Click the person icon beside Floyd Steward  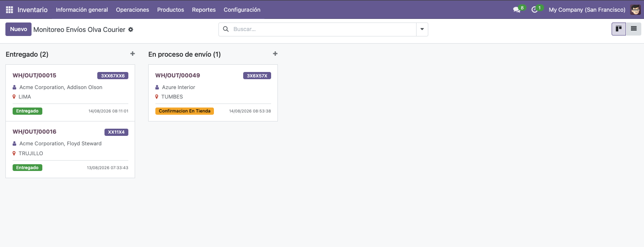[14, 144]
